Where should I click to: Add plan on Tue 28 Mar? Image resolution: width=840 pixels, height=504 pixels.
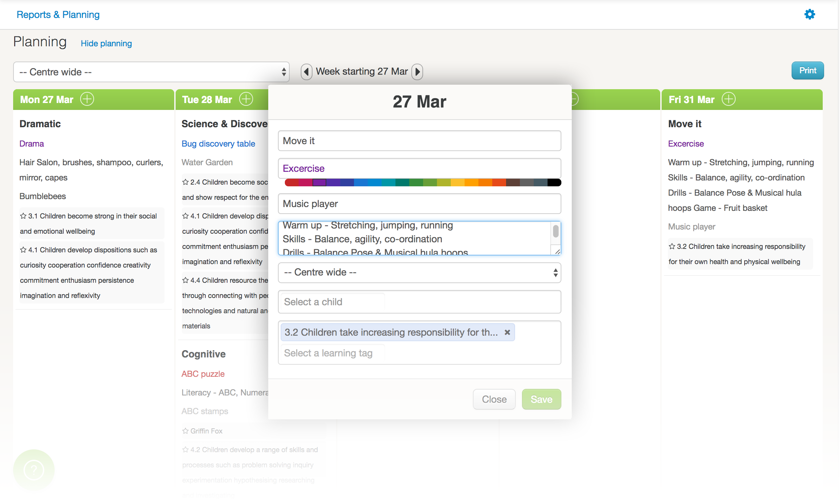click(x=246, y=99)
